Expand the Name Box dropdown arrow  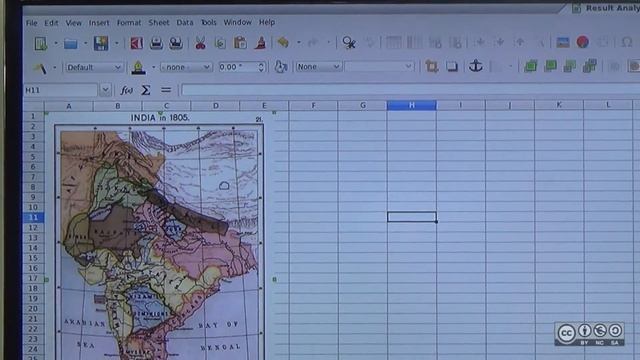pos(105,90)
